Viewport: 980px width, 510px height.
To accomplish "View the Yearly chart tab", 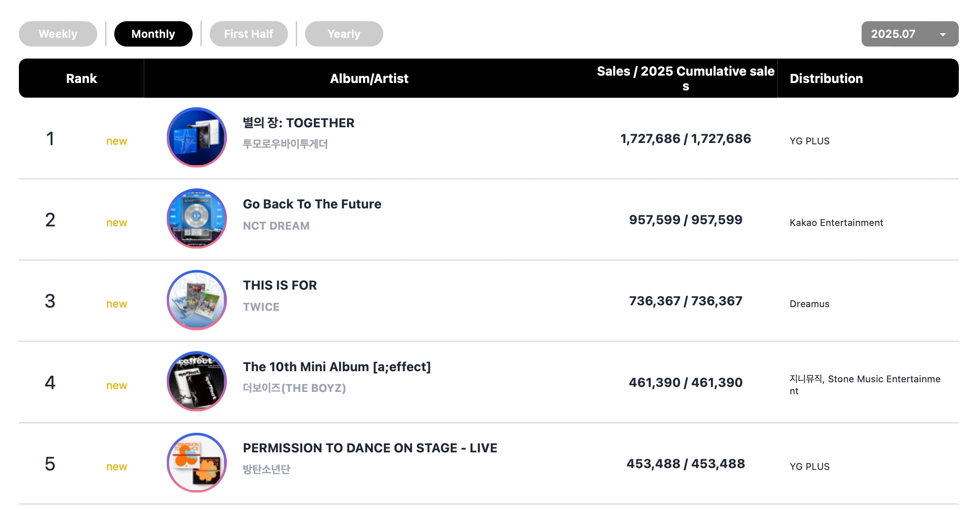I will (344, 34).
